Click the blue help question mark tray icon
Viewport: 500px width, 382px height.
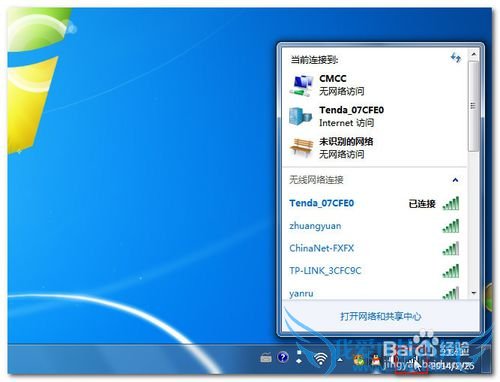point(283,358)
